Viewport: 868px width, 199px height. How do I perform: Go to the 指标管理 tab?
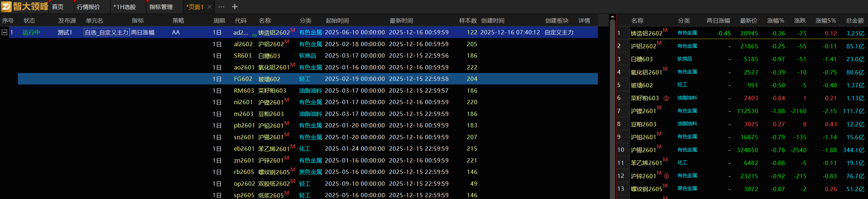[161, 7]
